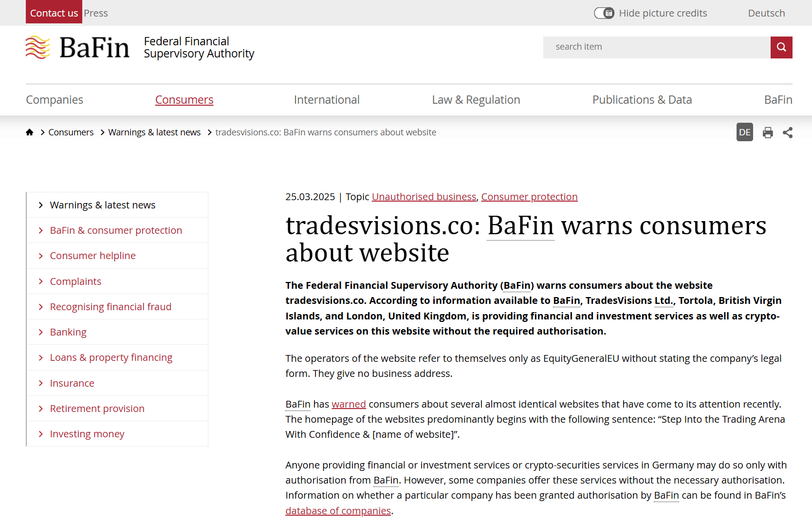
Task: Click the BaFin abbreviation in article headline
Action: coord(521,225)
